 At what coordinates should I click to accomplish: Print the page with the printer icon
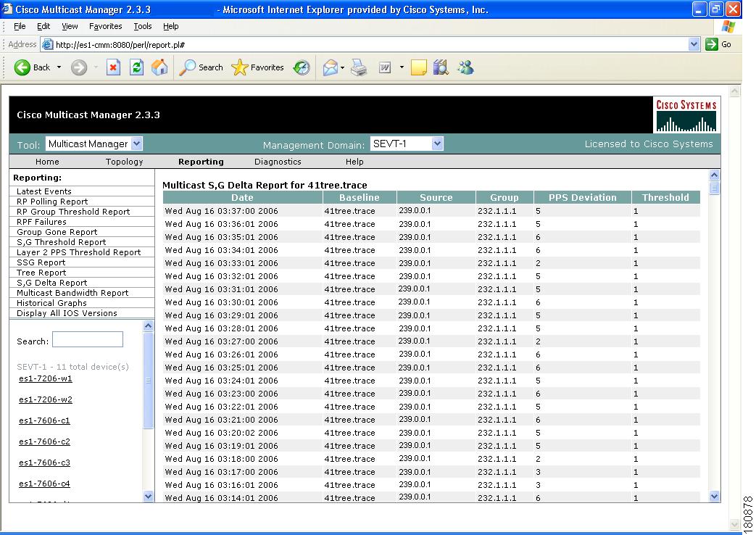[359, 67]
